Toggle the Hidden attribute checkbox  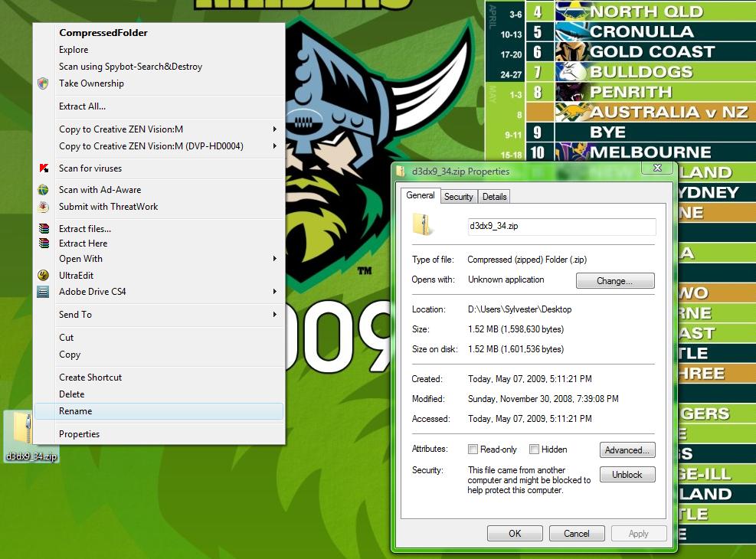(x=534, y=449)
